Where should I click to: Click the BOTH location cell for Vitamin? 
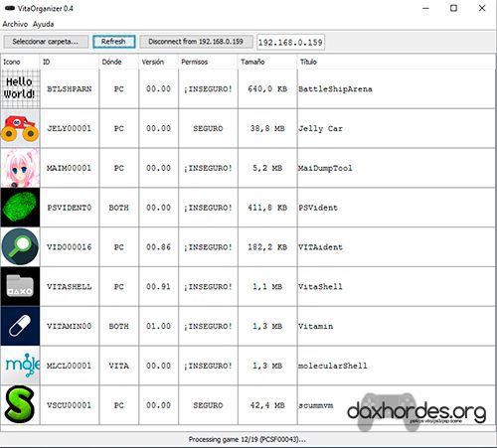(118, 326)
